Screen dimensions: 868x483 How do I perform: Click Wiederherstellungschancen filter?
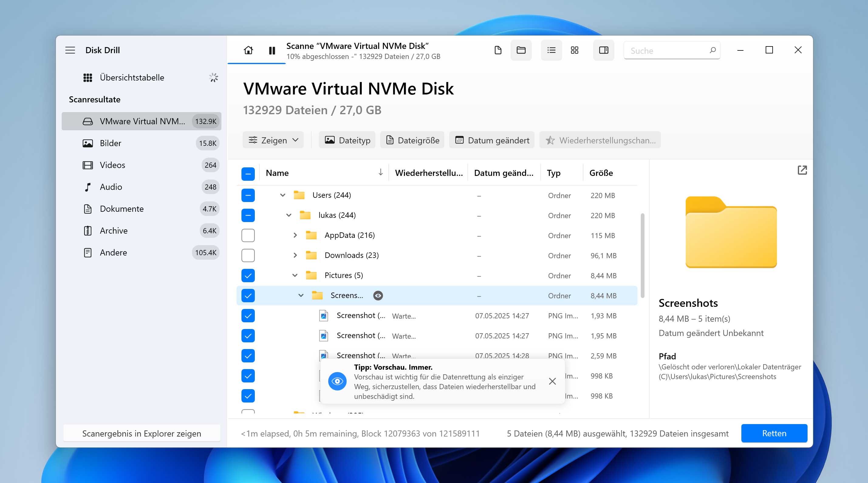(x=600, y=140)
